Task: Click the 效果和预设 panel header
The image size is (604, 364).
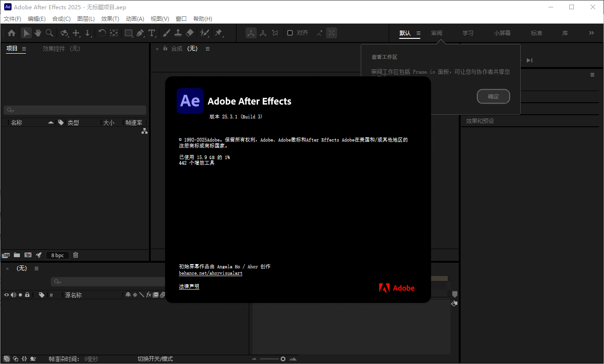Action: (480, 121)
